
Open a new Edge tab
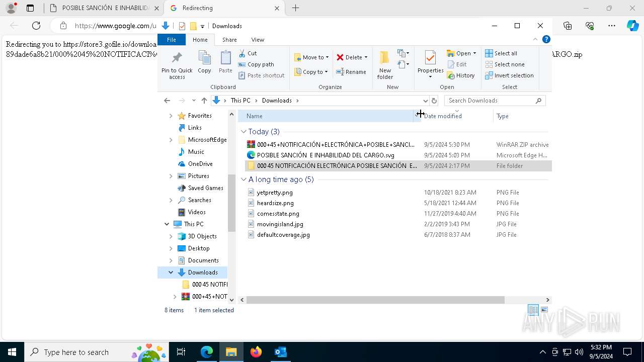296,8
